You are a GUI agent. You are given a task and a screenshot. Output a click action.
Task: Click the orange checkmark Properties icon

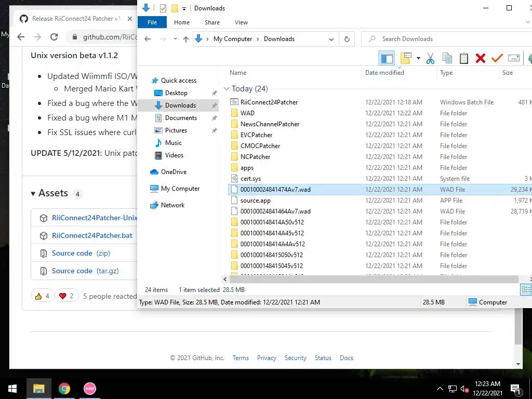[x=497, y=58]
